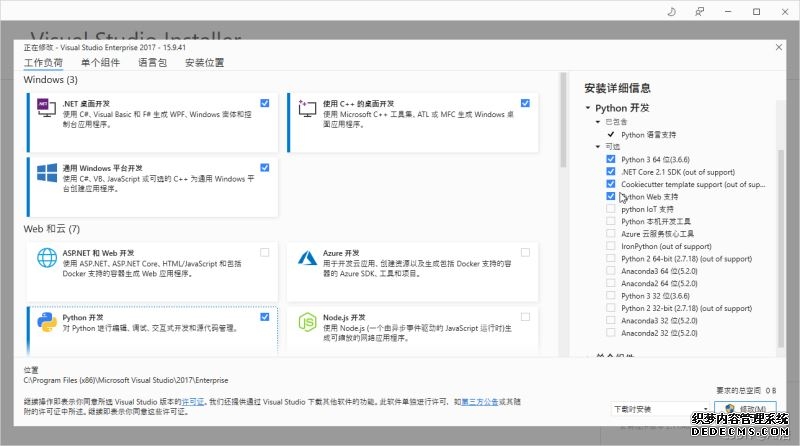Toggle the night mode moon icon in title bar
Image resolution: width=800 pixels, height=446 pixels.
pyautogui.click(x=671, y=11)
